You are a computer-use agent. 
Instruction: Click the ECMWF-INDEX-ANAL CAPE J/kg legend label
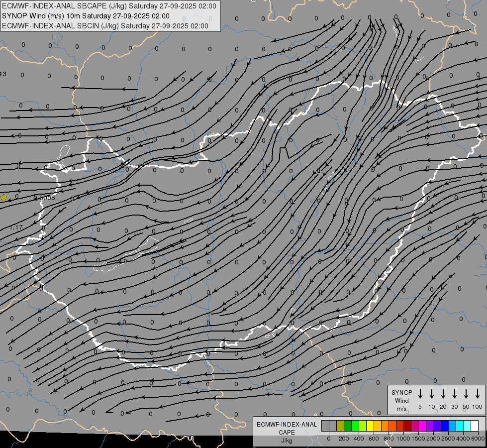pos(287,432)
